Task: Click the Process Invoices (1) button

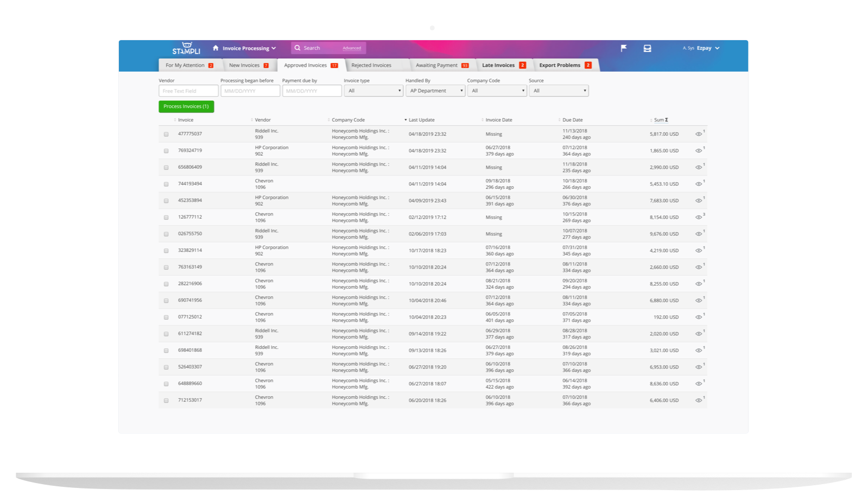Action: pos(186,106)
